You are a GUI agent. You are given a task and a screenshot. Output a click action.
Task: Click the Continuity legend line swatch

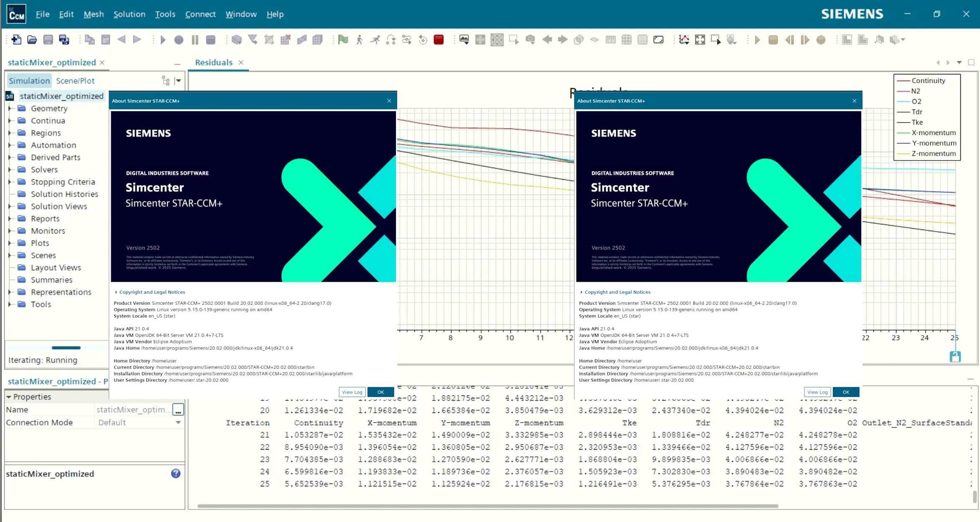903,81
